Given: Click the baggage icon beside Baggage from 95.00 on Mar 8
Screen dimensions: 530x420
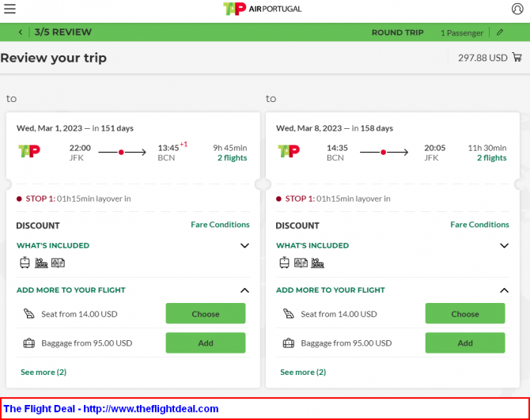Looking at the screenshot, I should tap(289, 343).
